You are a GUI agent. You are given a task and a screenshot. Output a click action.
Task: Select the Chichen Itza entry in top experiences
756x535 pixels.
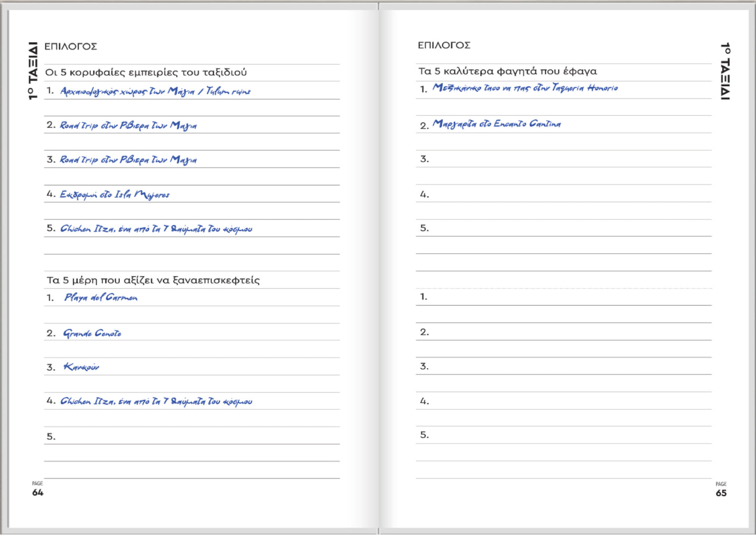(x=156, y=229)
